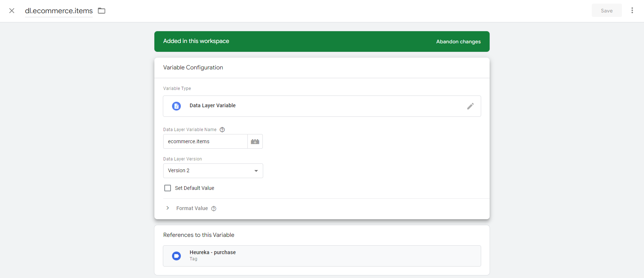Click the ecommerce.items input field
644x278 pixels.
point(205,141)
